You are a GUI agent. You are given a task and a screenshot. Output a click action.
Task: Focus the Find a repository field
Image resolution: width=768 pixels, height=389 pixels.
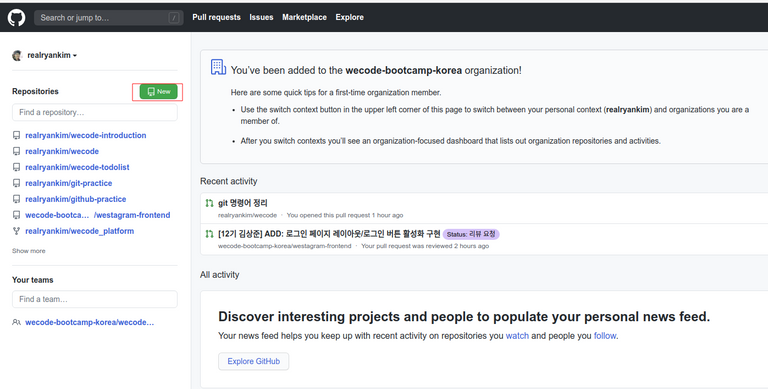pyautogui.click(x=95, y=112)
